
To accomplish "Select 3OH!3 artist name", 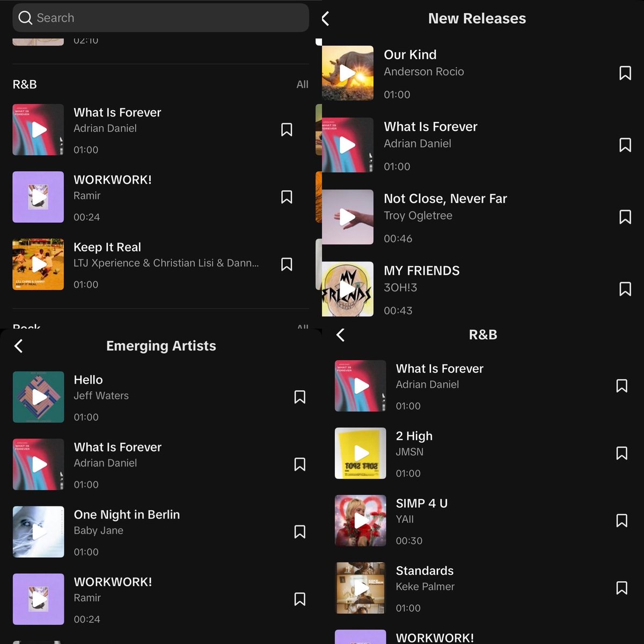I will click(400, 288).
